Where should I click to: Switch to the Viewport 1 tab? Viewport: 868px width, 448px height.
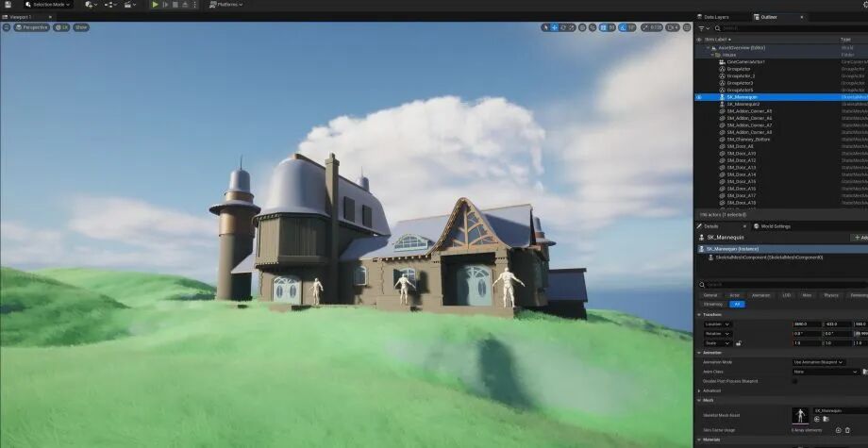21,17
